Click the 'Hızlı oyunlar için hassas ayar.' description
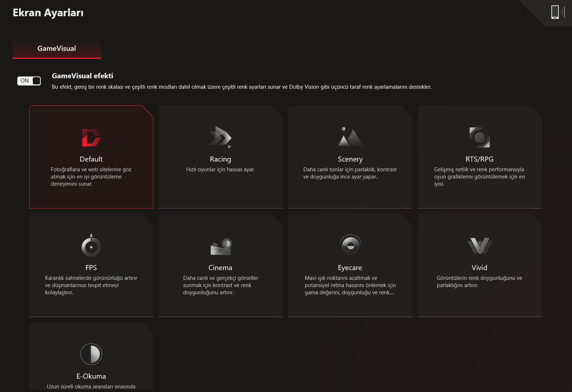The height and width of the screenshot is (392, 572). tap(220, 169)
